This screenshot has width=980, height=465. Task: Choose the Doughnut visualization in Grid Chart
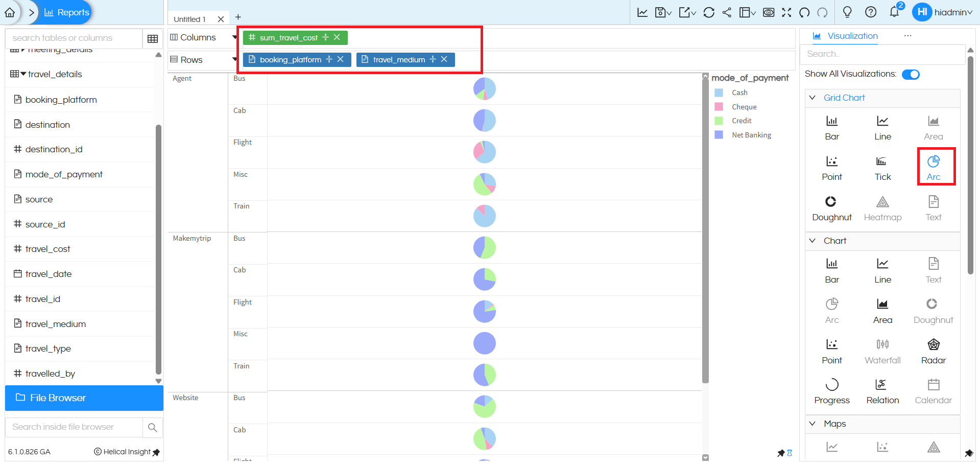(x=831, y=208)
